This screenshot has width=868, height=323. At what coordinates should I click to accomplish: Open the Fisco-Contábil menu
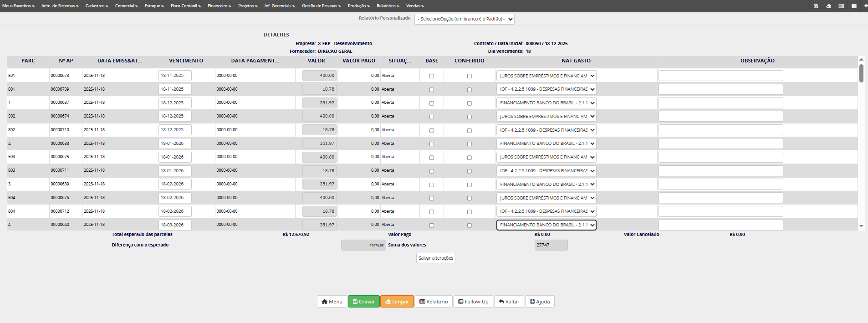(x=185, y=6)
